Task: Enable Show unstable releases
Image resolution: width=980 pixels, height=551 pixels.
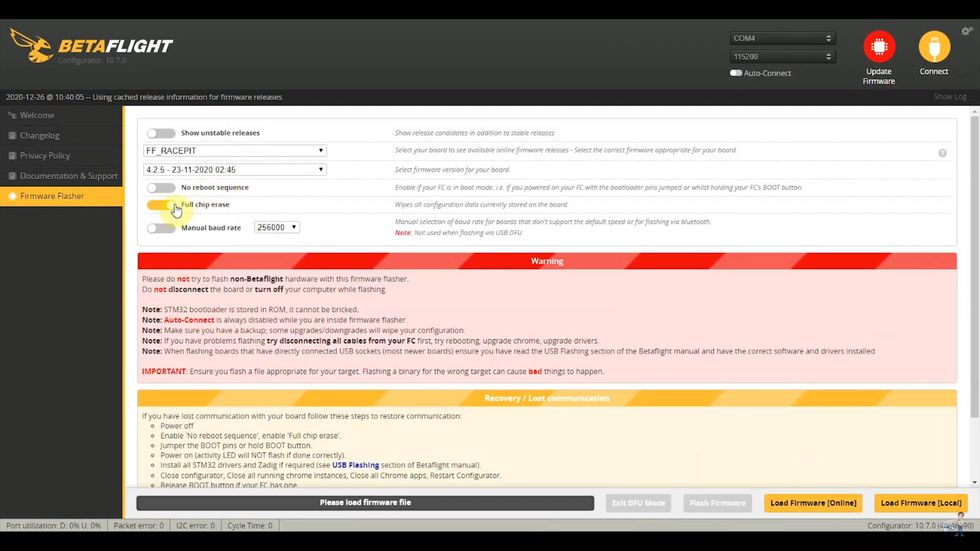Action: pyautogui.click(x=161, y=133)
